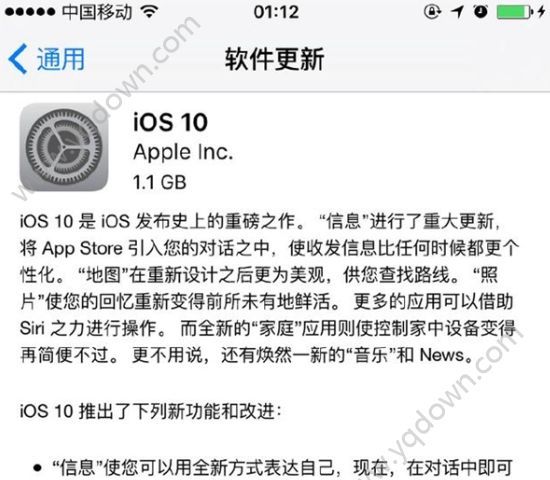Tap the 信息 bullet point item
Image resolution: width=550 pixels, height=480 pixels.
point(273,467)
